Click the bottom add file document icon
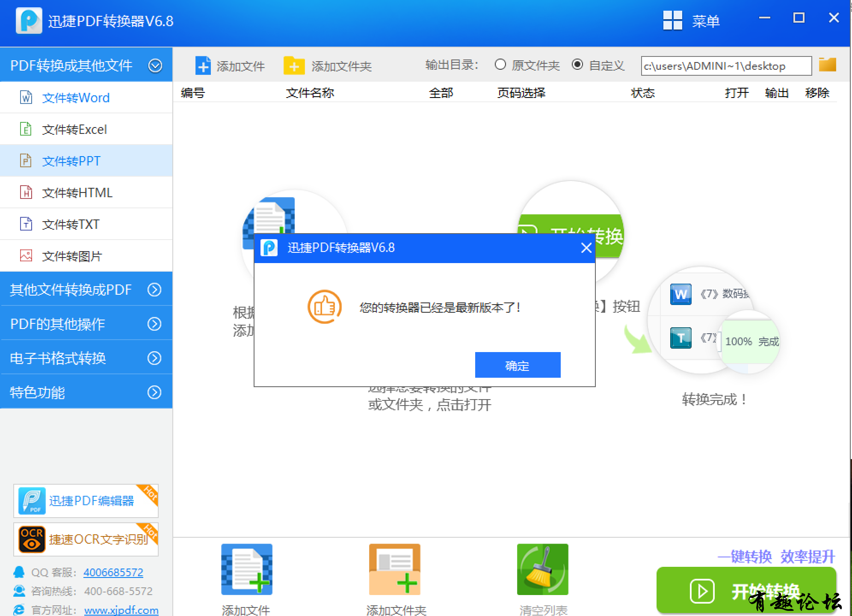 [246, 569]
